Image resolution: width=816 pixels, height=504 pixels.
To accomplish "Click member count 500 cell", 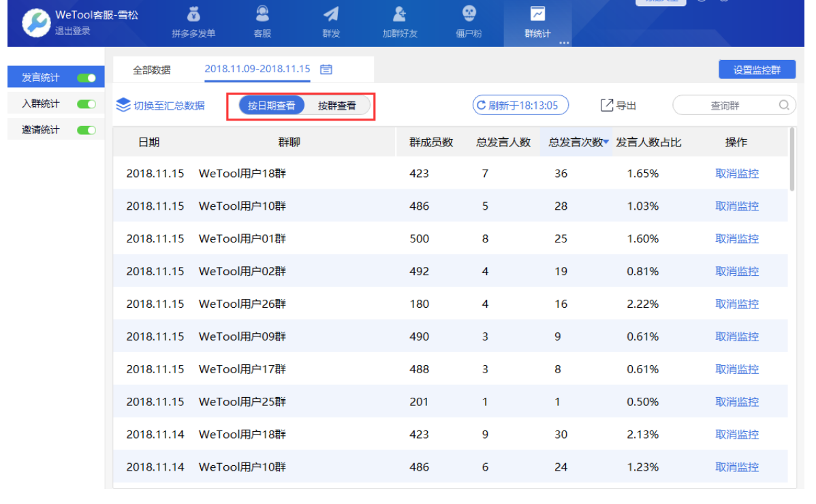I will coord(419,239).
